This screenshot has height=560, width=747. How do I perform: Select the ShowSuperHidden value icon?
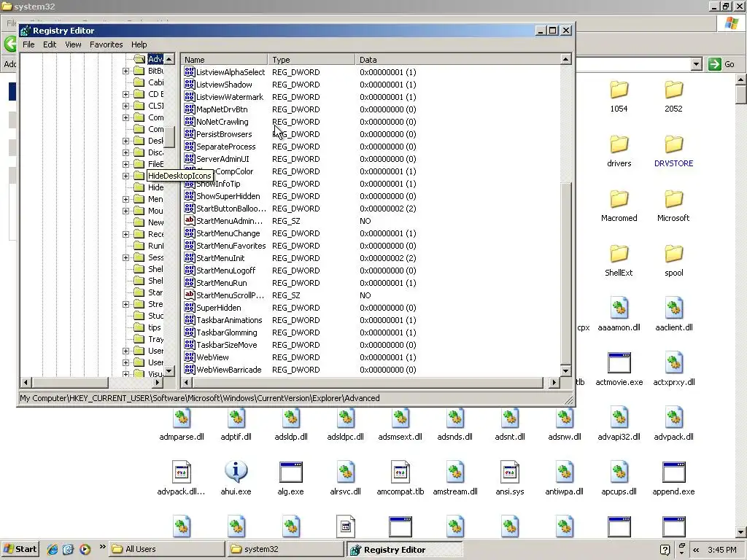click(x=189, y=195)
